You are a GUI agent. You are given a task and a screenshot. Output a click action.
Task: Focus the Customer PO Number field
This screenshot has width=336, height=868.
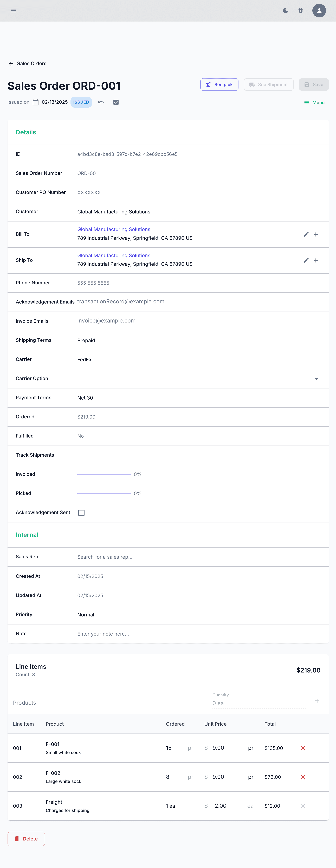199,192
